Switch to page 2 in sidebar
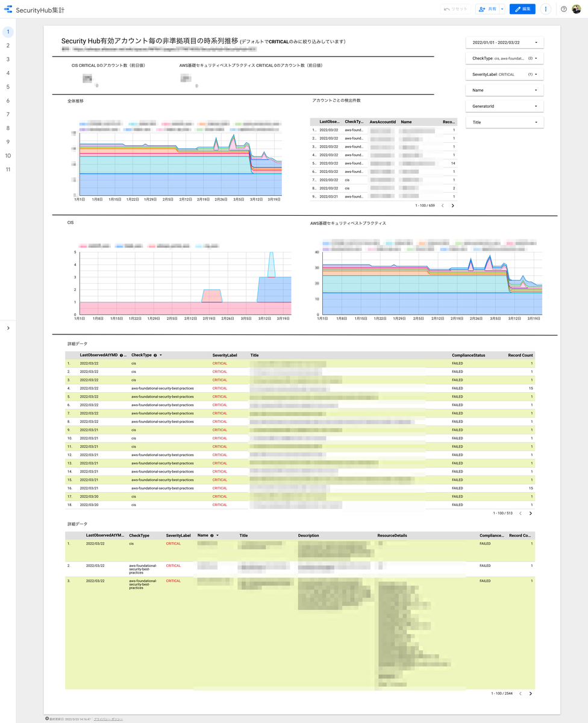 pos(8,45)
